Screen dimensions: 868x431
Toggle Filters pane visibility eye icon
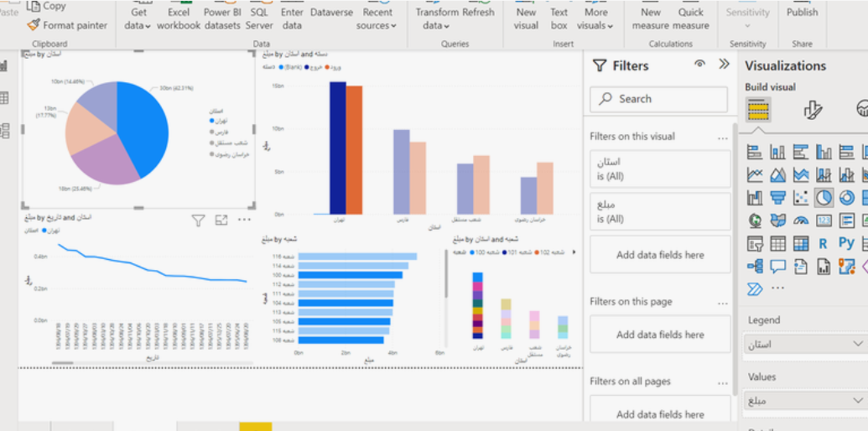click(699, 65)
